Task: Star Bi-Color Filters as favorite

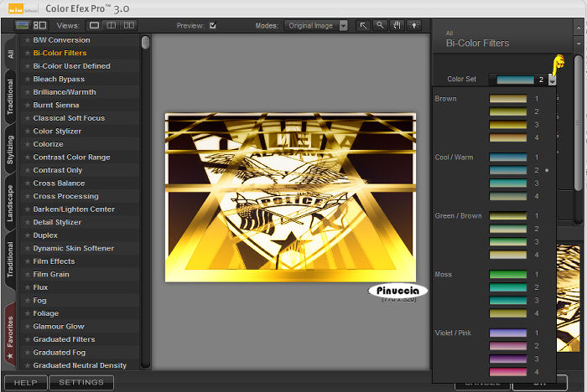Action: [x=28, y=53]
